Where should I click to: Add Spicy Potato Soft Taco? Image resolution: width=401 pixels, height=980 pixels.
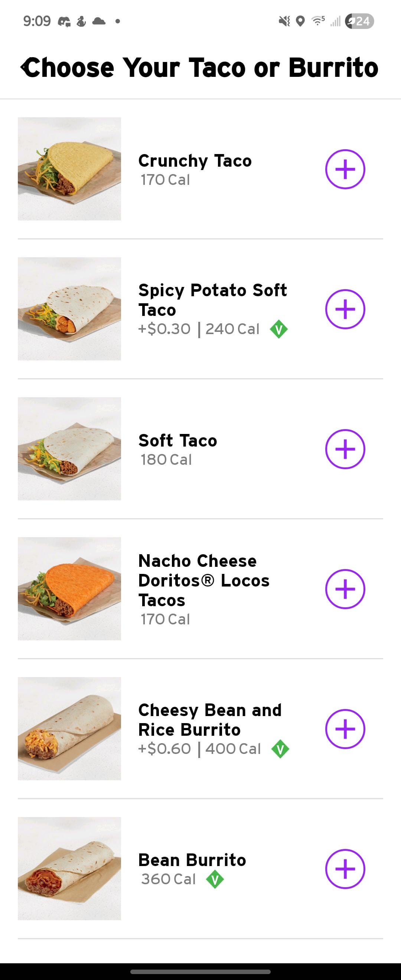(x=345, y=309)
